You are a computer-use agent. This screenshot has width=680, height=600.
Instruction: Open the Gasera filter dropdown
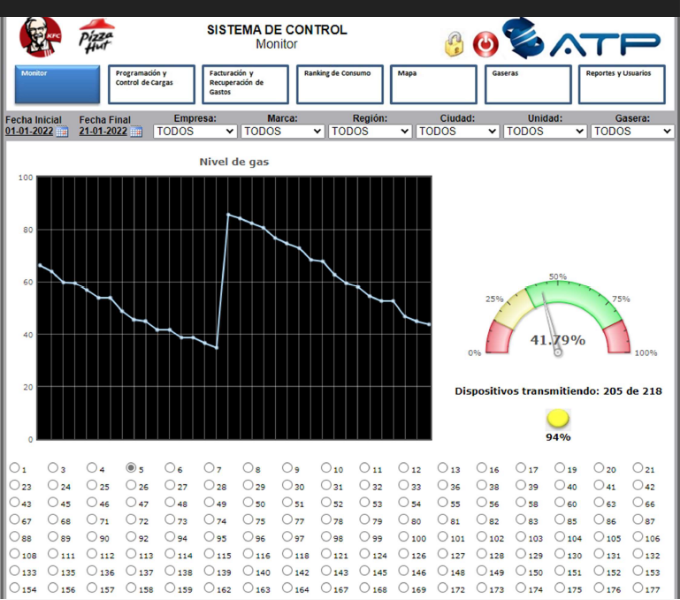[x=632, y=131]
